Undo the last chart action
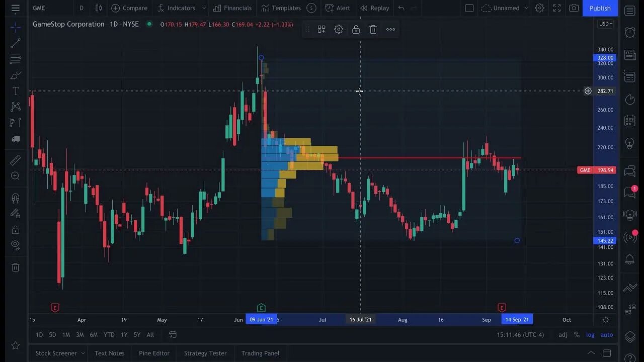The height and width of the screenshot is (362, 644). 401,8
